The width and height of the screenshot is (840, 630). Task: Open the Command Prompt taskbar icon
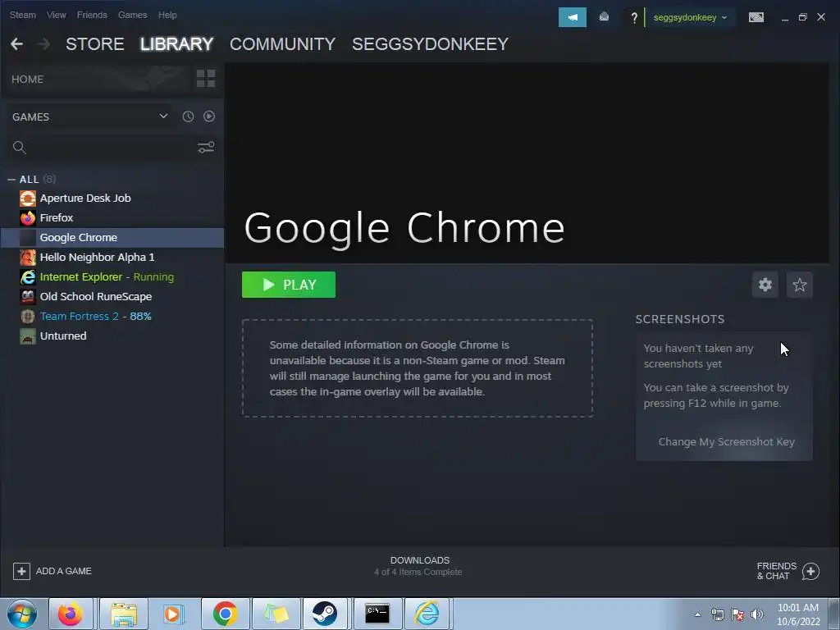point(377,614)
